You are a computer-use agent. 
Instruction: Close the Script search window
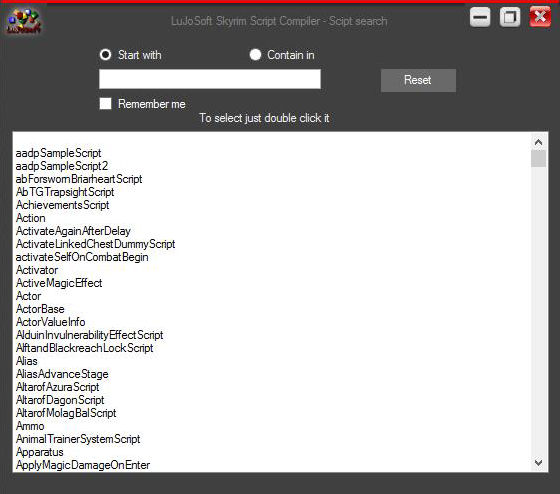click(540, 16)
